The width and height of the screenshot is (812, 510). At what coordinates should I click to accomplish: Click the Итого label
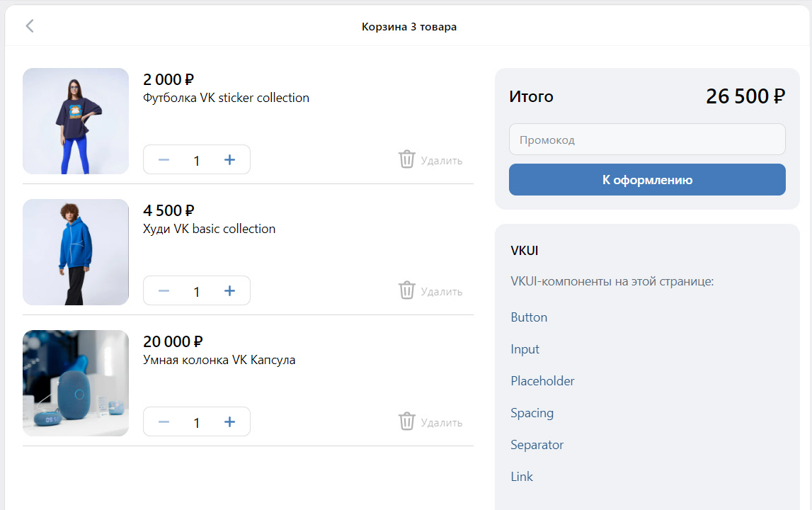tap(532, 97)
